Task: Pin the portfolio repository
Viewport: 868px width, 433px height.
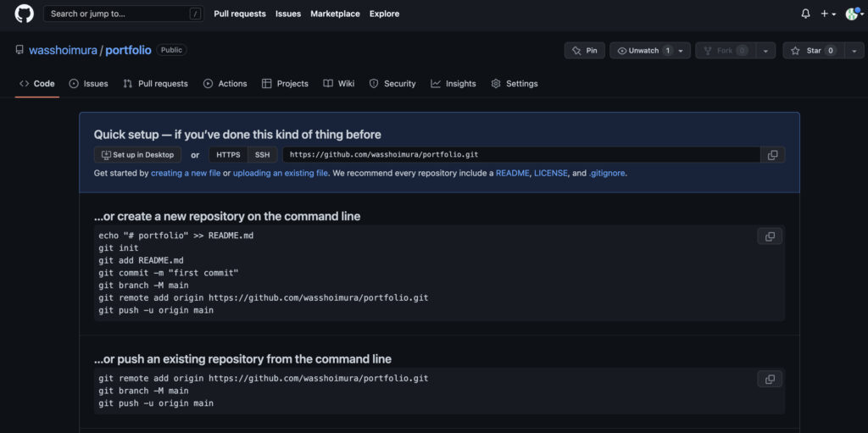Action: pyautogui.click(x=585, y=50)
